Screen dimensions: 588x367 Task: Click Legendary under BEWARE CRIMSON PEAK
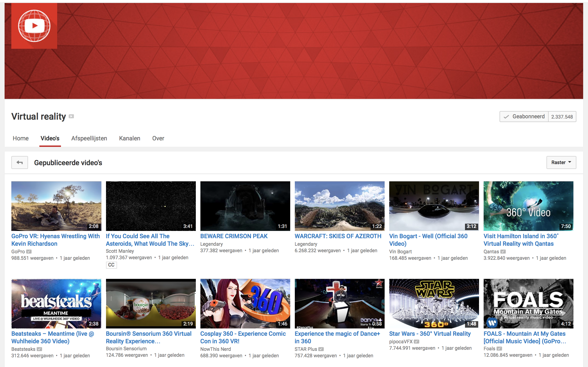click(211, 244)
